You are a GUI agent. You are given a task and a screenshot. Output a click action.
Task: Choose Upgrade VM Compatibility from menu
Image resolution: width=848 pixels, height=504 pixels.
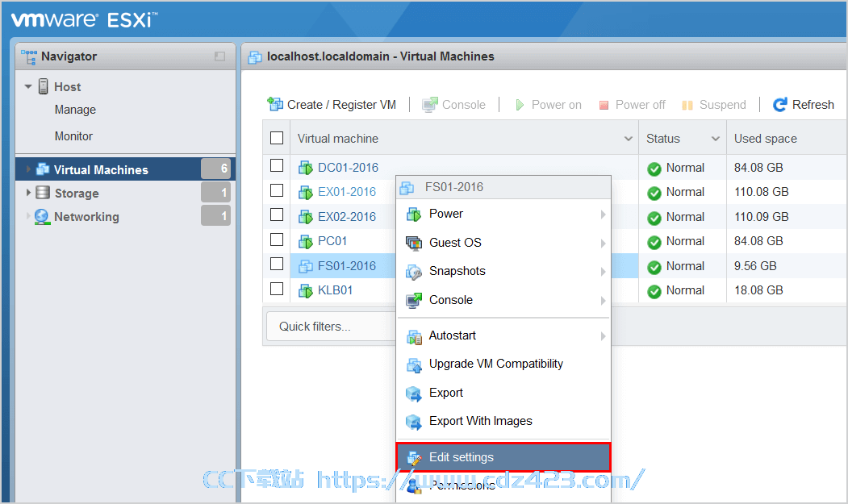(503, 364)
